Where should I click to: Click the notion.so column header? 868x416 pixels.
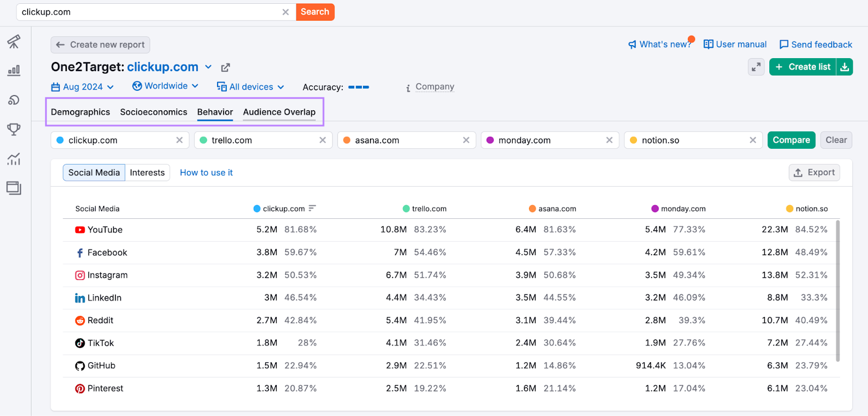pos(807,209)
